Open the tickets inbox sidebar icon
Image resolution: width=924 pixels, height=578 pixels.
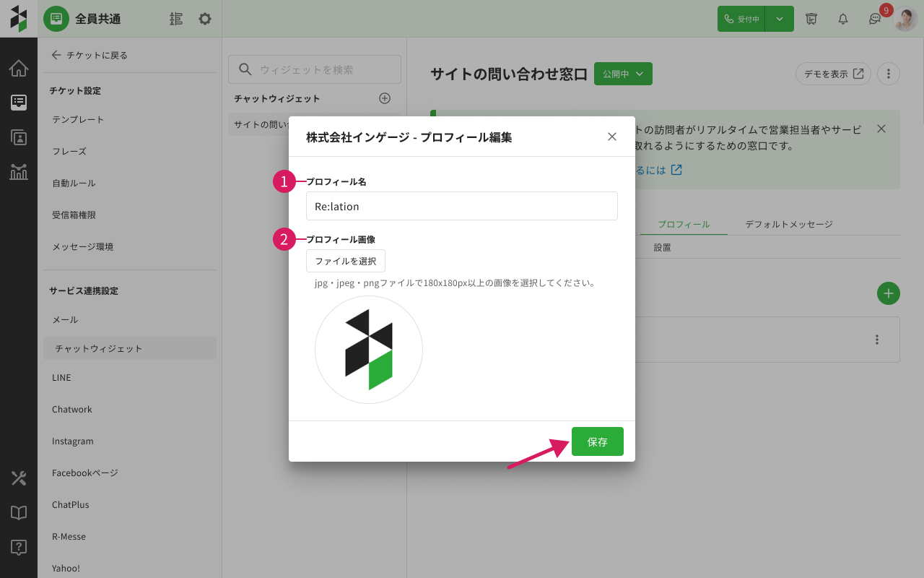[19, 103]
